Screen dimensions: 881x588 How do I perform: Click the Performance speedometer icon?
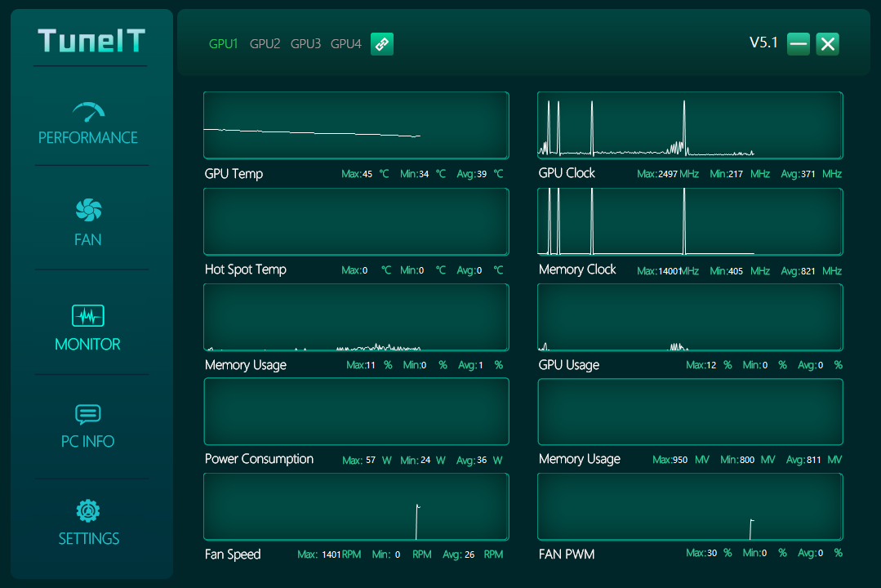(88, 111)
